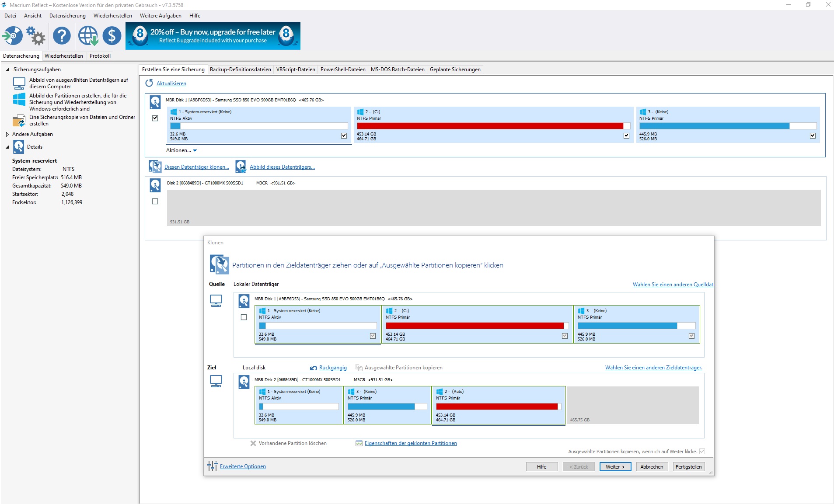Open the Backup-Definitionsdateien tab
The height and width of the screenshot is (504, 834).
(x=241, y=70)
